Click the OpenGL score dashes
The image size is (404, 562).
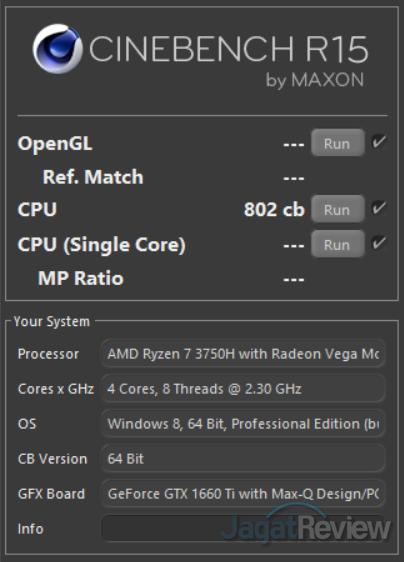(294, 144)
